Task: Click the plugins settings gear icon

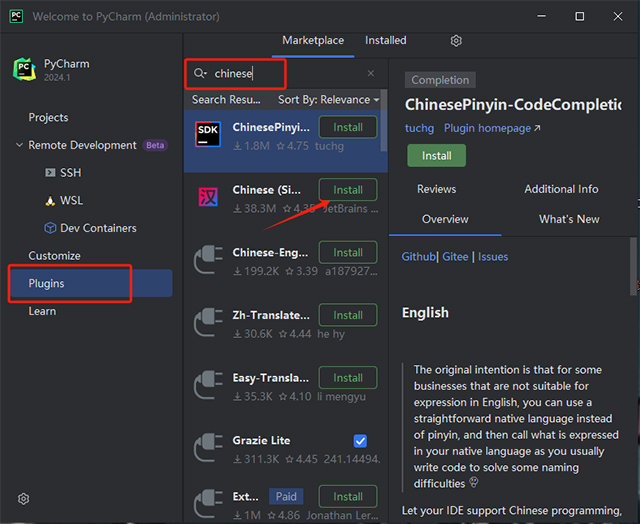Action: click(x=456, y=41)
